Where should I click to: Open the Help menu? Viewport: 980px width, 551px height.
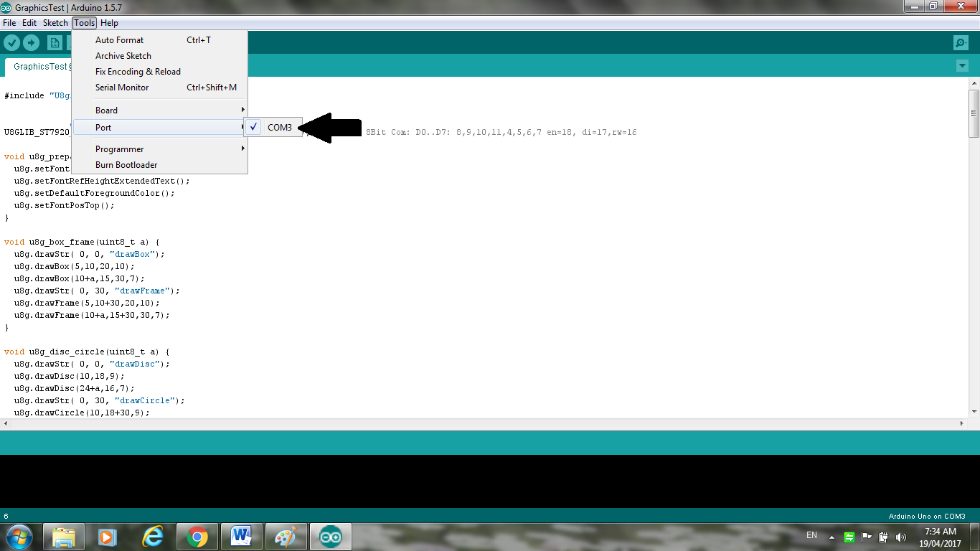(x=110, y=23)
